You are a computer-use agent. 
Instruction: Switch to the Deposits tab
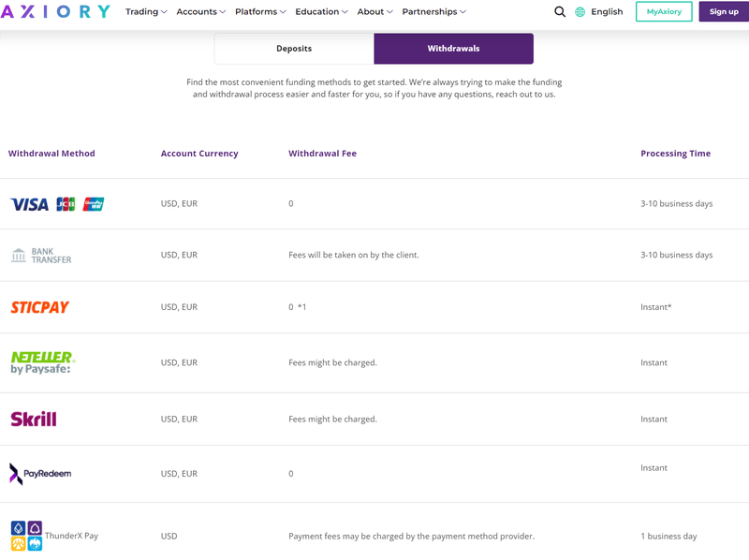coord(294,49)
